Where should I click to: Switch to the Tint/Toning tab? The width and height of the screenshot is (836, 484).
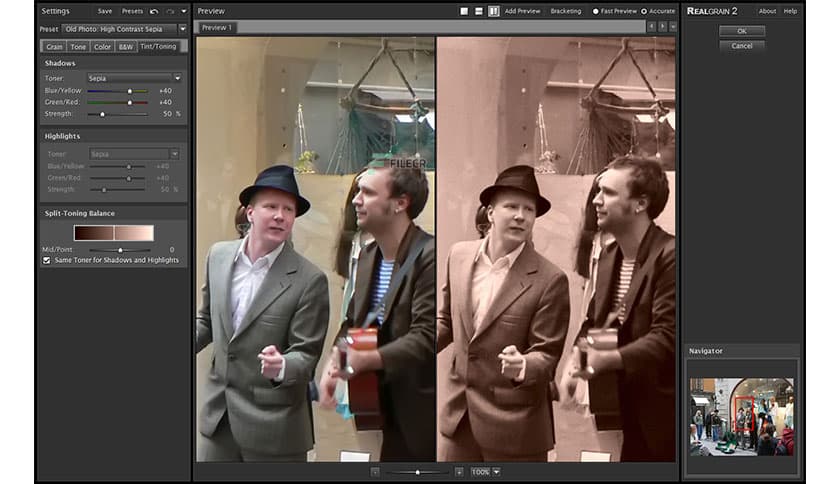pos(158,46)
